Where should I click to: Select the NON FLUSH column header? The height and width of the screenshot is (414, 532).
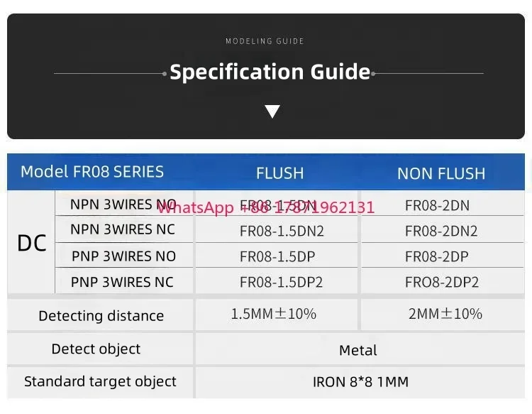[441, 173]
